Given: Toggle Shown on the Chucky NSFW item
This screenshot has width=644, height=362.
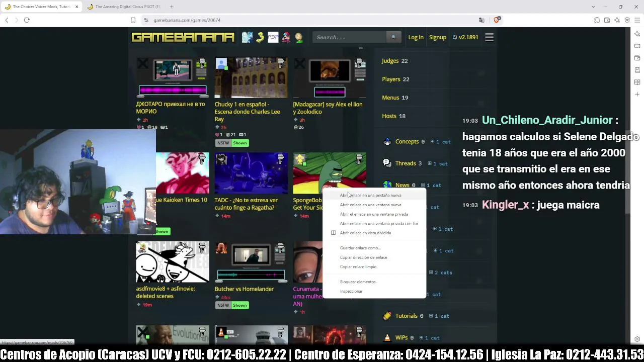Looking at the screenshot, I should click(240, 143).
